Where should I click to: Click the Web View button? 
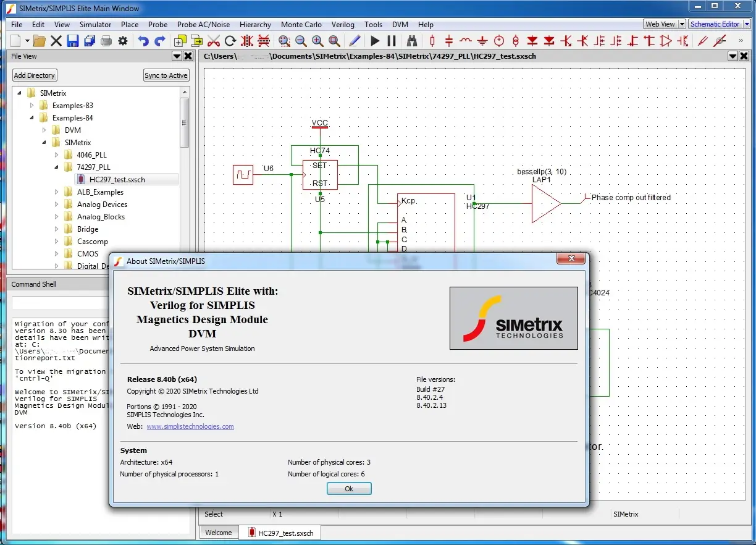click(x=660, y=24)
